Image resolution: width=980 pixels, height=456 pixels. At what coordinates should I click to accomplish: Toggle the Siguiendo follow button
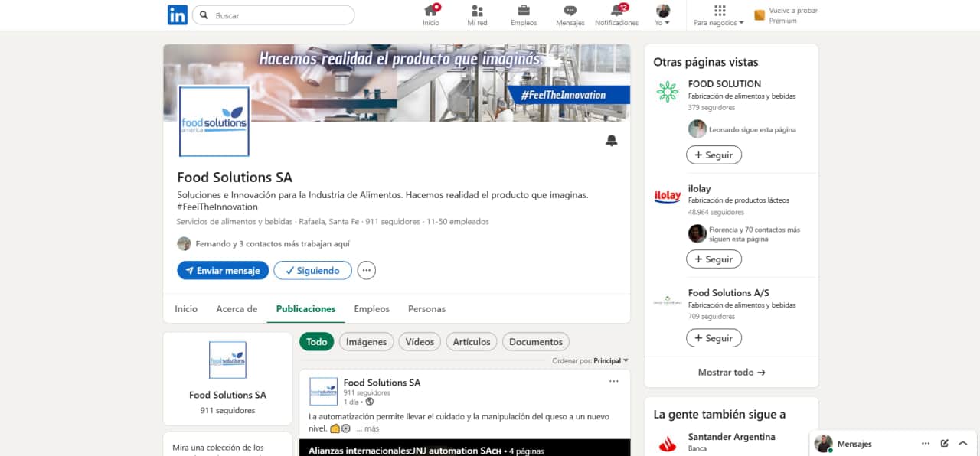point(312,271)
